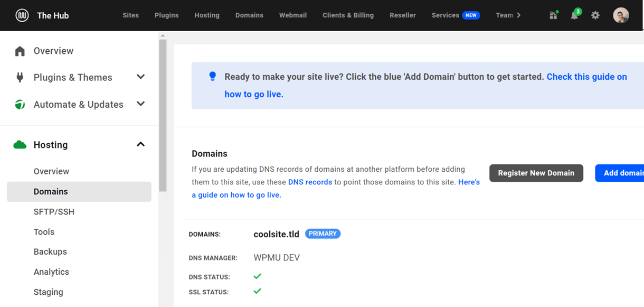Click the Automate & Updates shield icon
Image resolution: width=644 pixels, height=307 pixels.
coord(20,104)
